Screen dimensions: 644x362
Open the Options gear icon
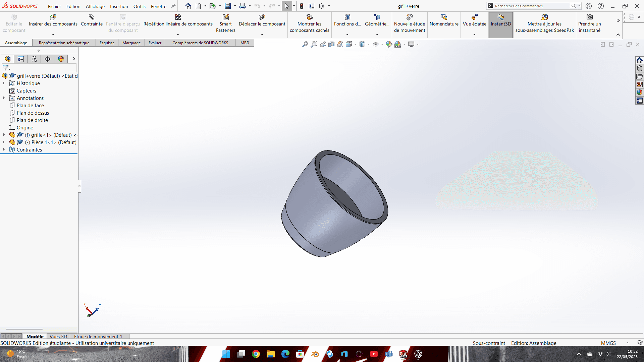pos(322,6)
